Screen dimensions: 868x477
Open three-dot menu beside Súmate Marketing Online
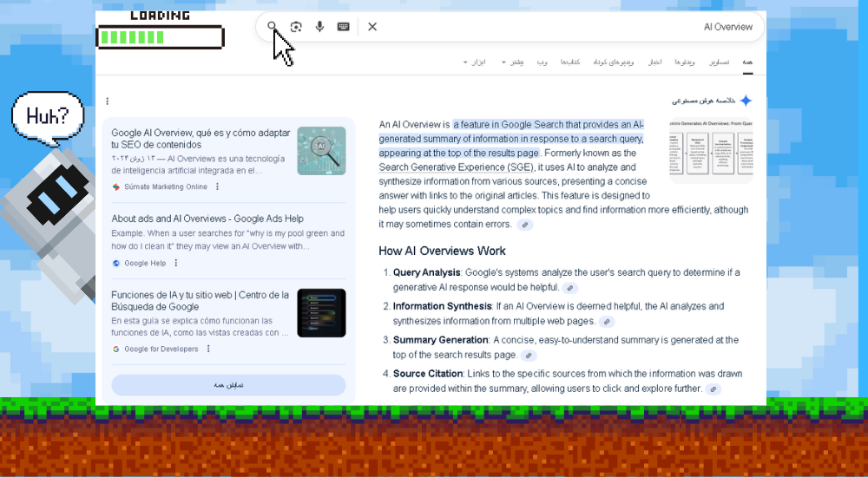coord(218,186)
